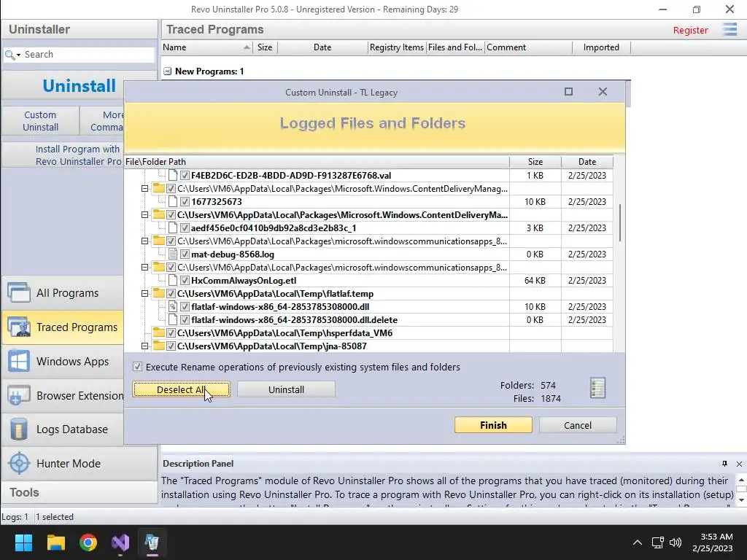Collapse folder node above 1677325673
This screenshot has width=747, height=560.
point(145,189)
